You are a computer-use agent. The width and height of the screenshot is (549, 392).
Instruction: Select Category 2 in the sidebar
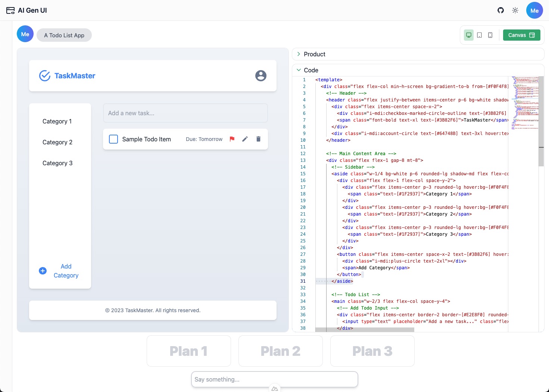(57, 142)
